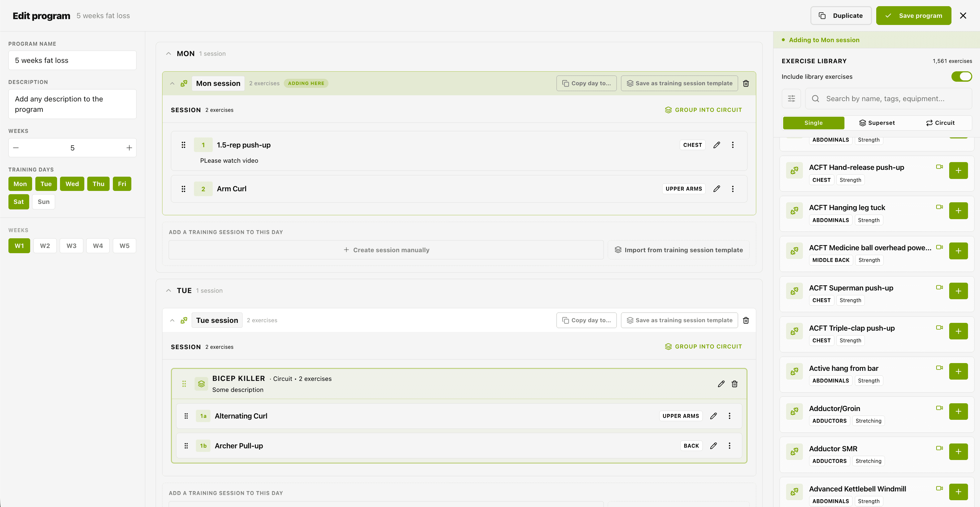Viewport: 980px width, 507px height.
Task: Open more options for Archer Pull-up
Action: [x=729, y=446]
